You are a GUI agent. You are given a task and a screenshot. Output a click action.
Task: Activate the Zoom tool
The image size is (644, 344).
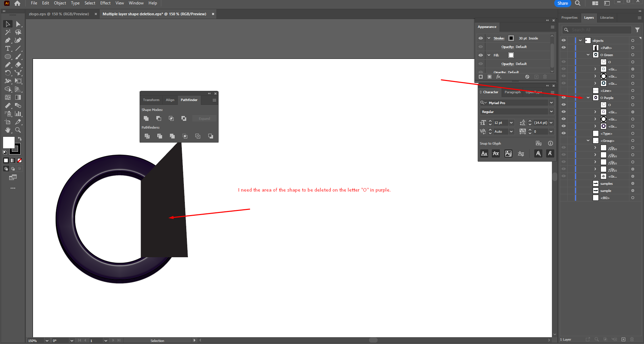coord(18,130)
